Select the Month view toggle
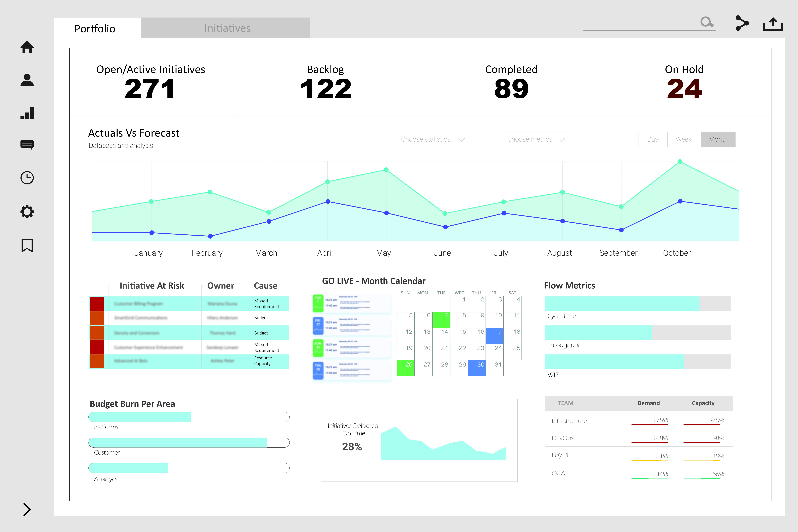Image resolution: width=798 pixels, height=532 pixels. tap(718, 139)
